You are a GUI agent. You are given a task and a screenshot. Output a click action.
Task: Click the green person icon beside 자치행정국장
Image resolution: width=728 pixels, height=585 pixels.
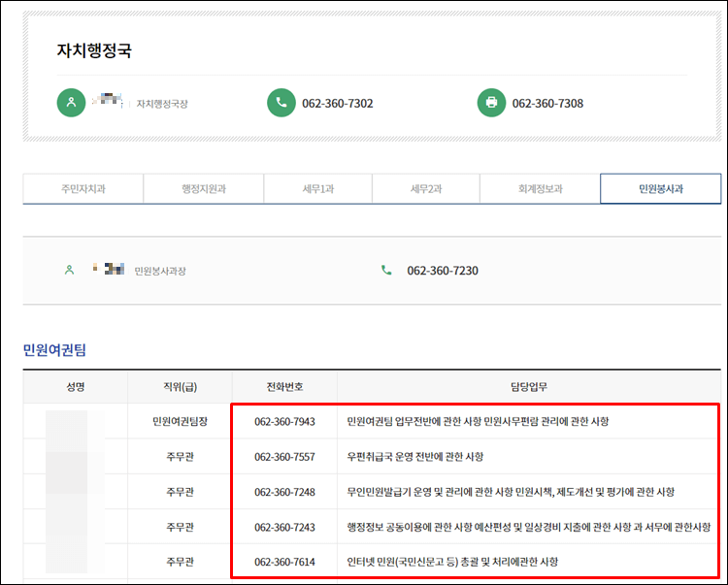coord(71,103)
